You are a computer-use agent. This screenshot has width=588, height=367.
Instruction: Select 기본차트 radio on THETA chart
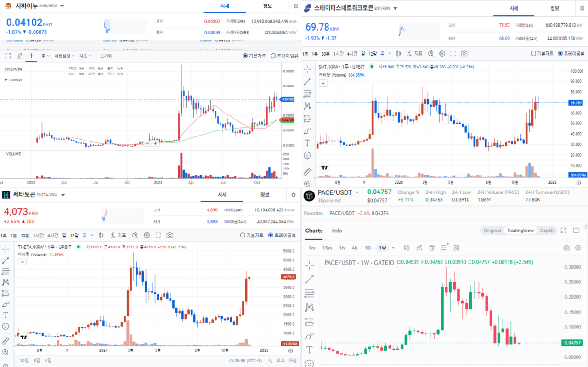tap(243, 235)
